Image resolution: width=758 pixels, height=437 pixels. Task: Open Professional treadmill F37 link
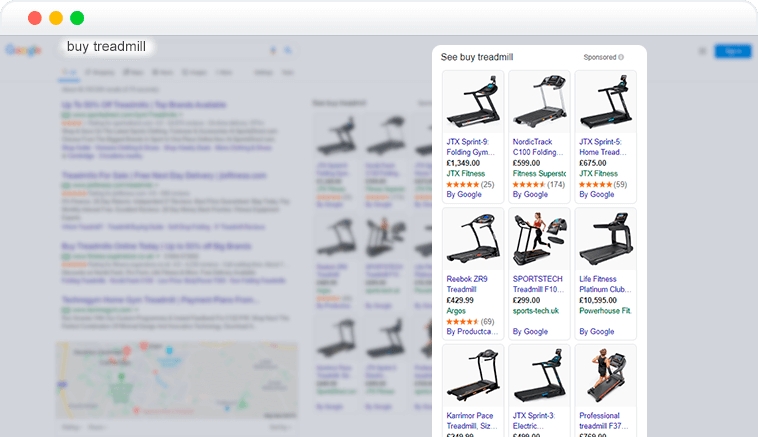tap(604, 421)
